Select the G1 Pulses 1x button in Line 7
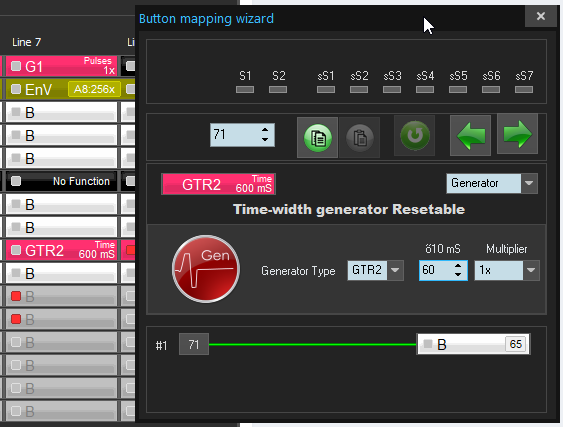Viewport: 563px width, 427px height. [62, 66]
